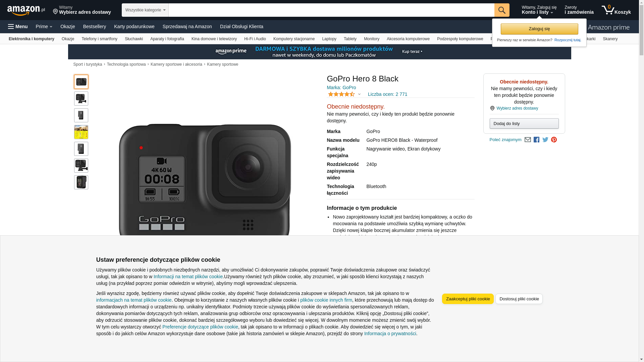Click delivery address location pin in header

click(x=55, y=12)
